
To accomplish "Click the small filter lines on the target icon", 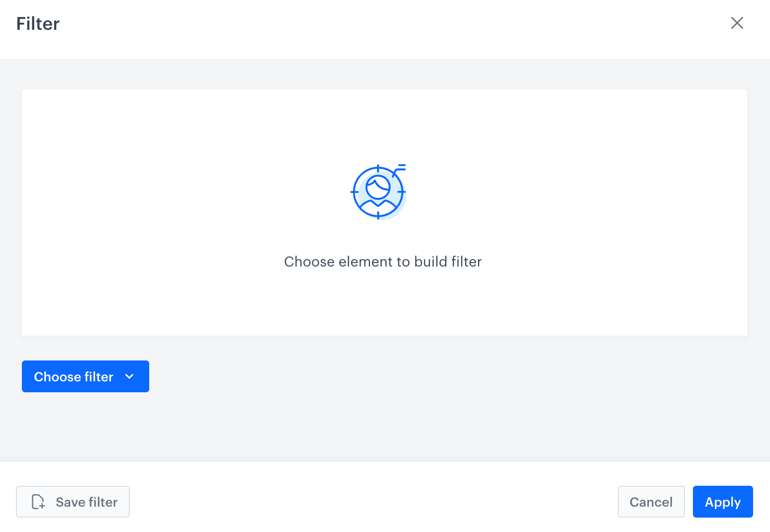I will pyautogui.click(x=400, y=168).
